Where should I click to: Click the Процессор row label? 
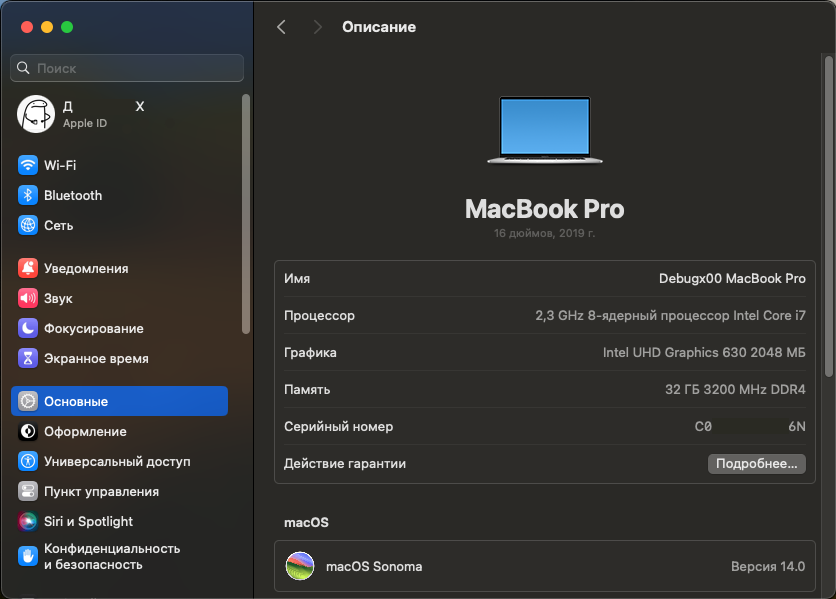coord(319,316)
